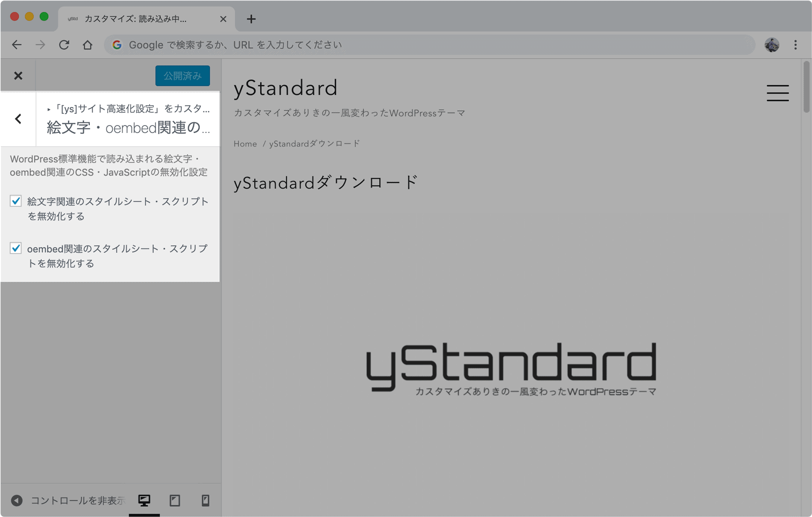
Task: Hide controls with the collapse arrow icon
Action: point(17,501)
